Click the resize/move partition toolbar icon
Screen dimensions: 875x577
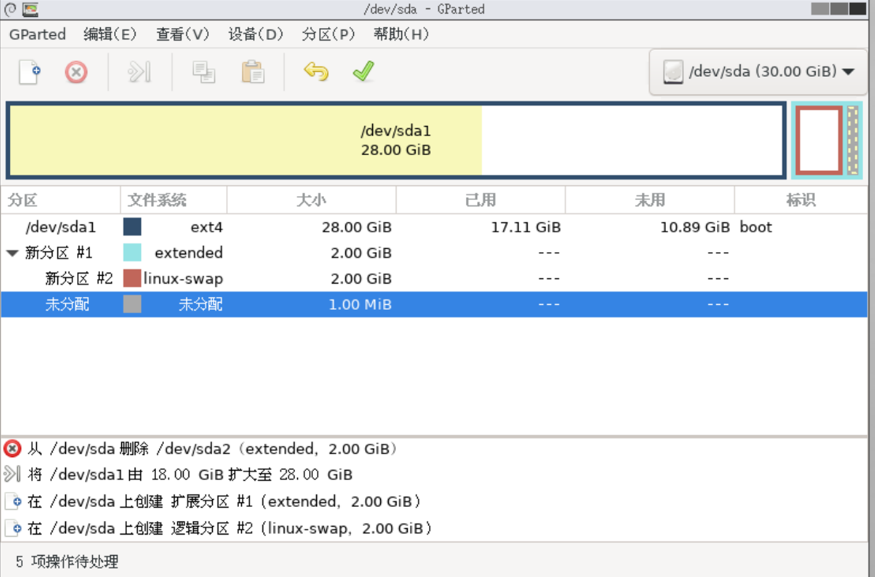[140, 73]
